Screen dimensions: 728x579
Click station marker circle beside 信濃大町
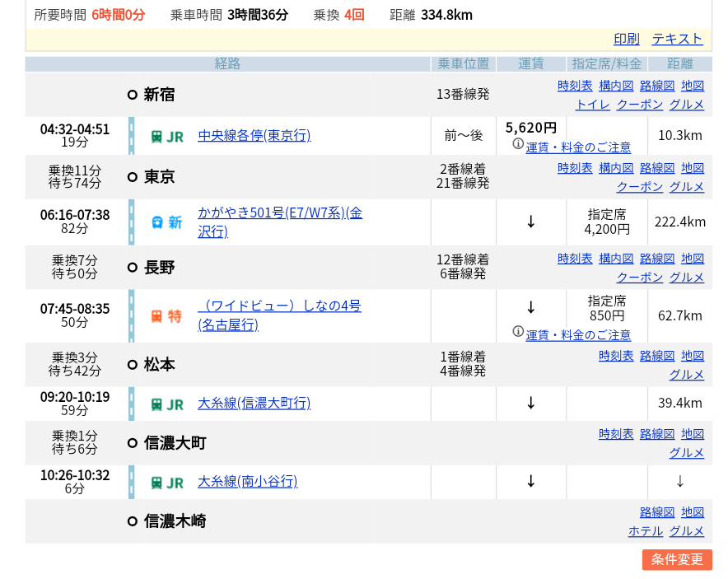(133, 443)
